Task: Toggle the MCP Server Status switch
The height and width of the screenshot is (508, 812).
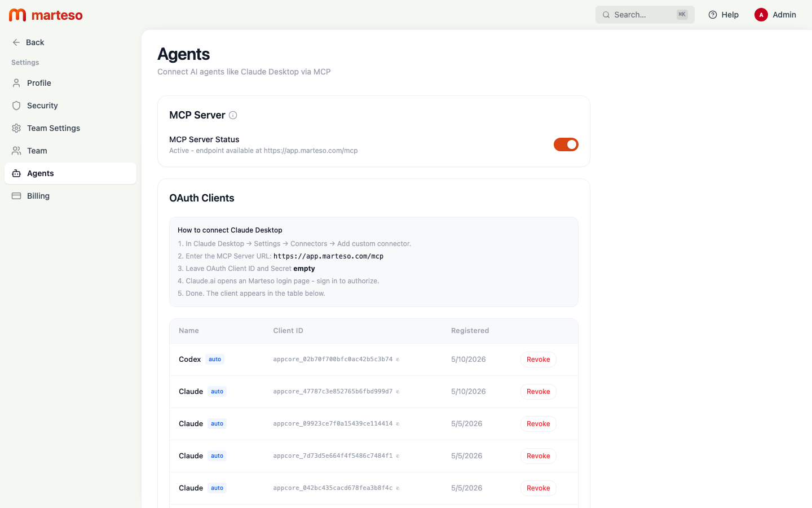Action: [x=566, y=144]
